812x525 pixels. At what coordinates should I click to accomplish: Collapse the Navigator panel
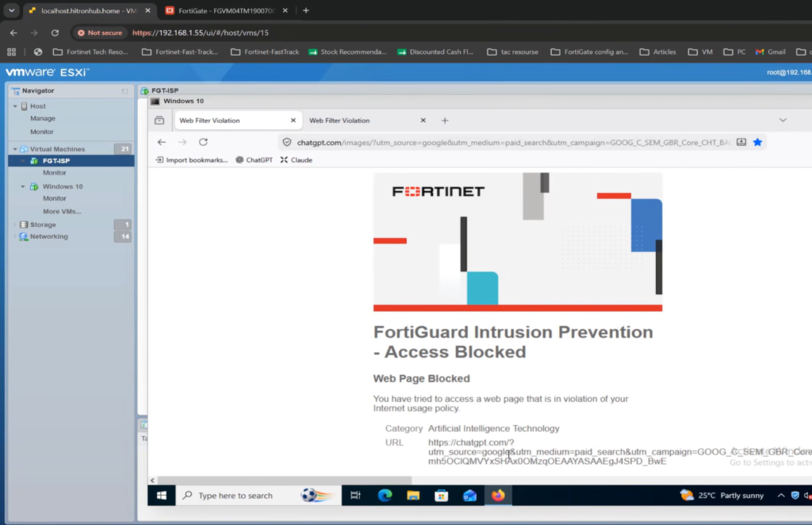(x=124, y=90)
